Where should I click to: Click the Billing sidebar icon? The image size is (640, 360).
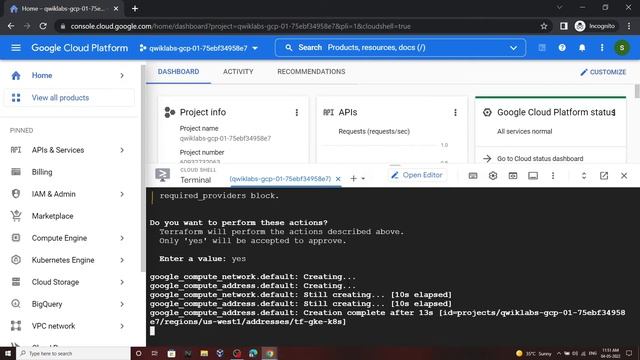click(x=16, y=172)
